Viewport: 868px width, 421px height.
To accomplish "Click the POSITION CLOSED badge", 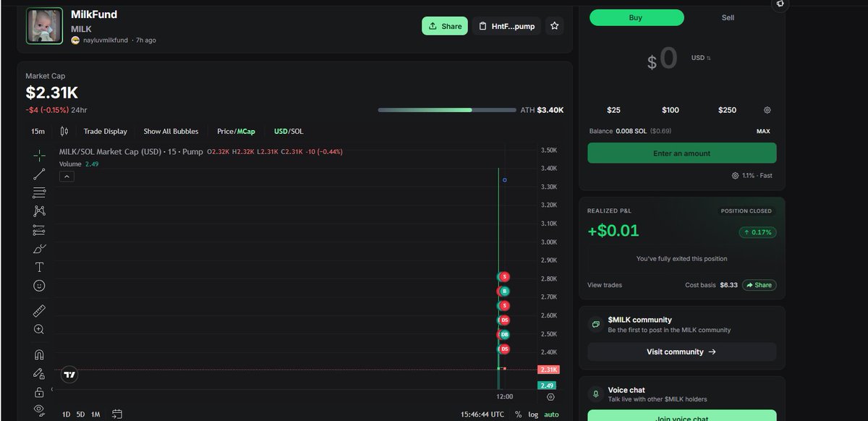I will pos(746,211).
